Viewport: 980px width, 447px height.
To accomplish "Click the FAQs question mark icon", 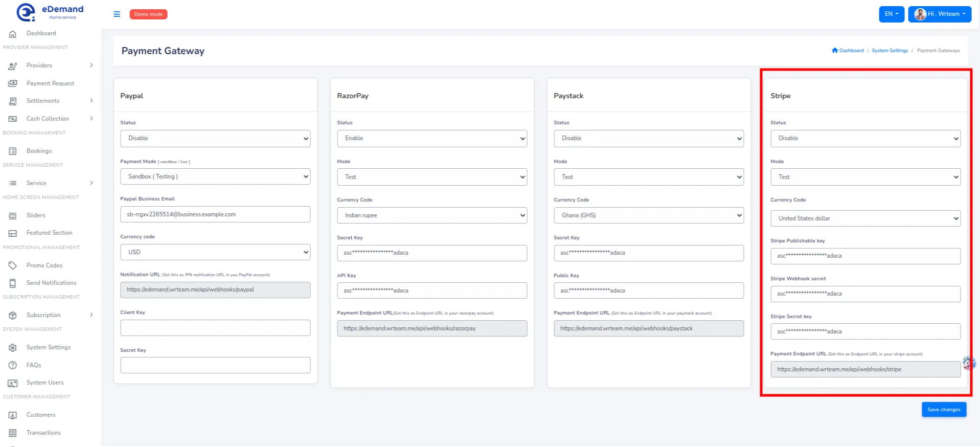I will coord(13,365).
